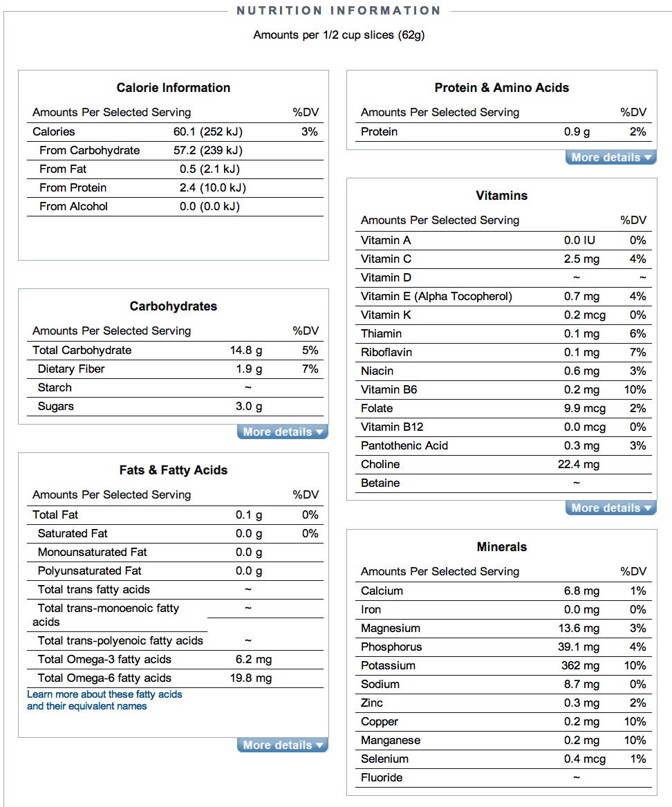
Task: Select the Vitamin B6 row label
Action: tap(389, 389)
